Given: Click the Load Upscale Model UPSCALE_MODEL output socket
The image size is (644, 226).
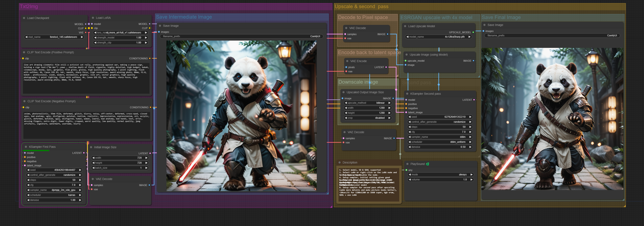Looking at the screenshot, I should coord(473,32).
